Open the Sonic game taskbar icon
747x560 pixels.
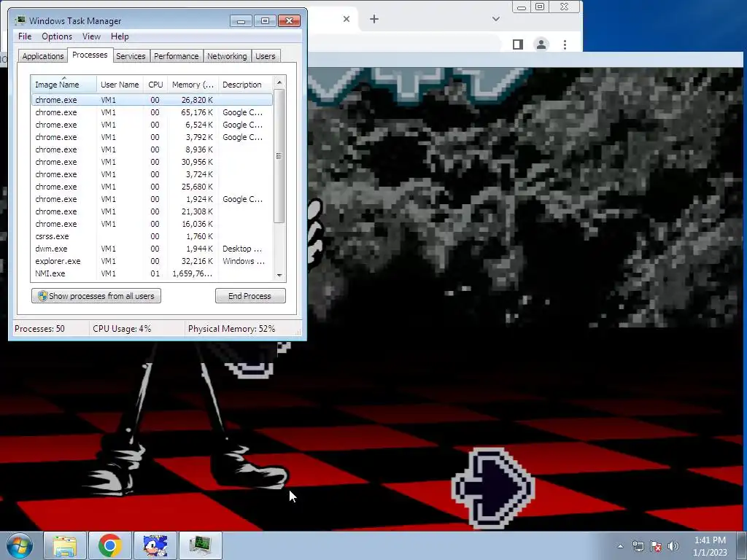point(155,545)
